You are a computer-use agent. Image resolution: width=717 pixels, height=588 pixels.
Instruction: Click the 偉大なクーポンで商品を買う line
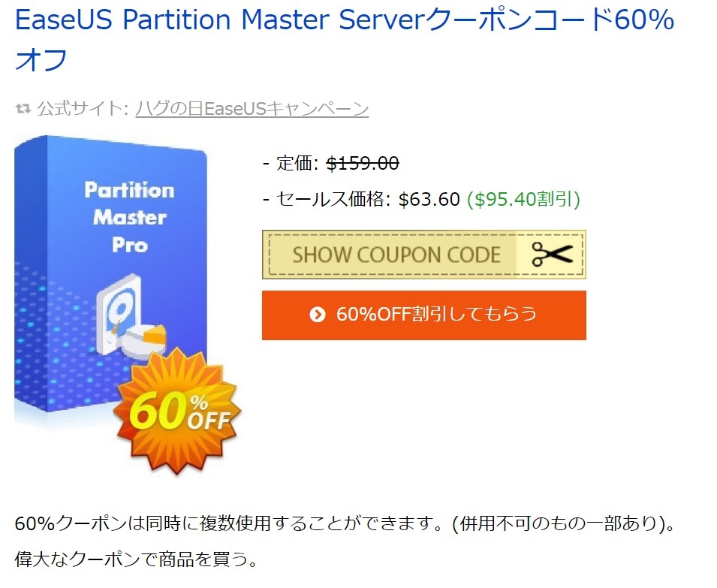[136, 559]
